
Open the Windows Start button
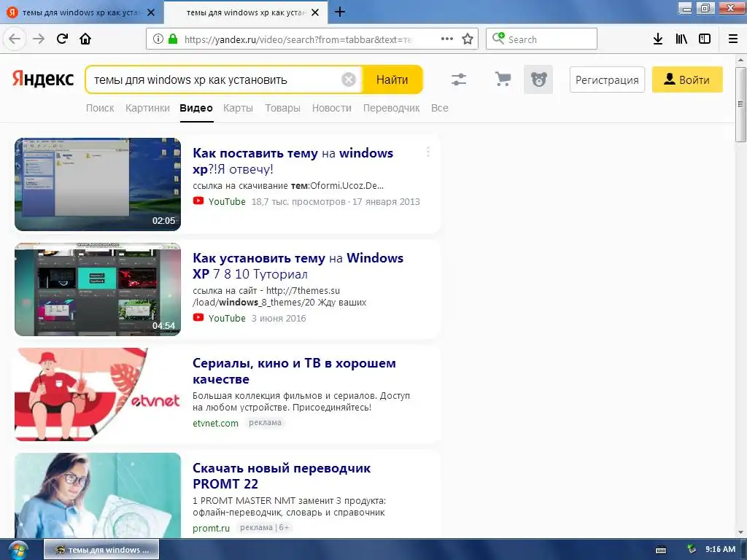click(18, 550)
